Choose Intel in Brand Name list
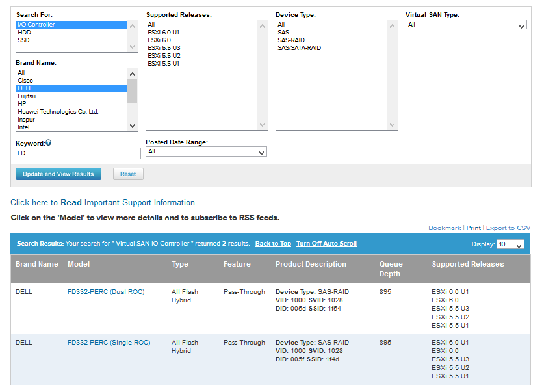Viewport: 542px width, 392px height. click(71, 127)
